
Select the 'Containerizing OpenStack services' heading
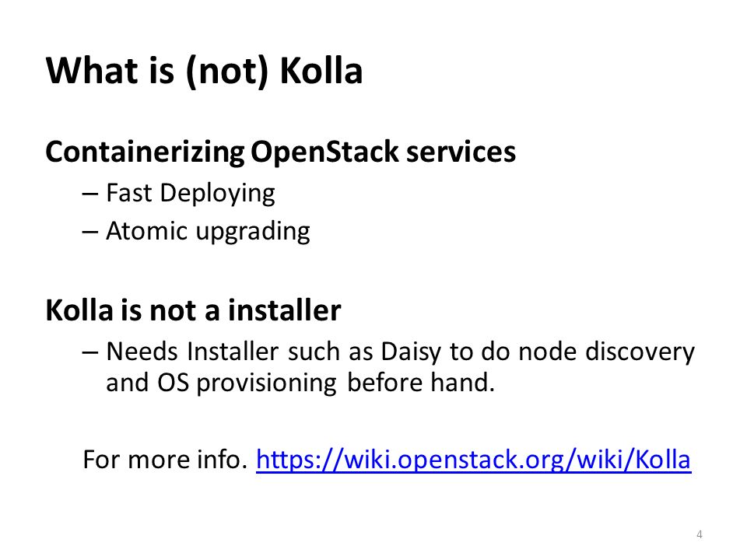[281, 152]
